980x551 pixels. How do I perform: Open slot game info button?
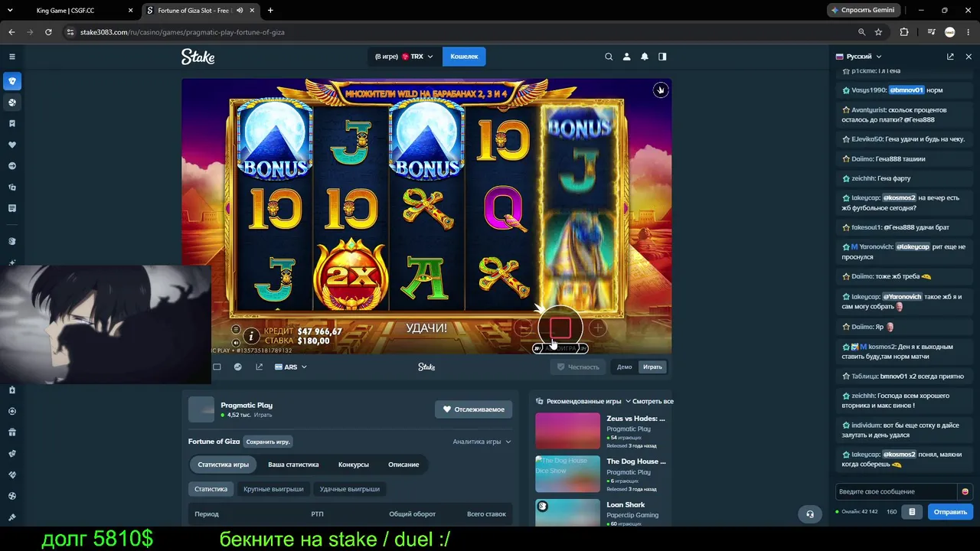click(250, 336)
